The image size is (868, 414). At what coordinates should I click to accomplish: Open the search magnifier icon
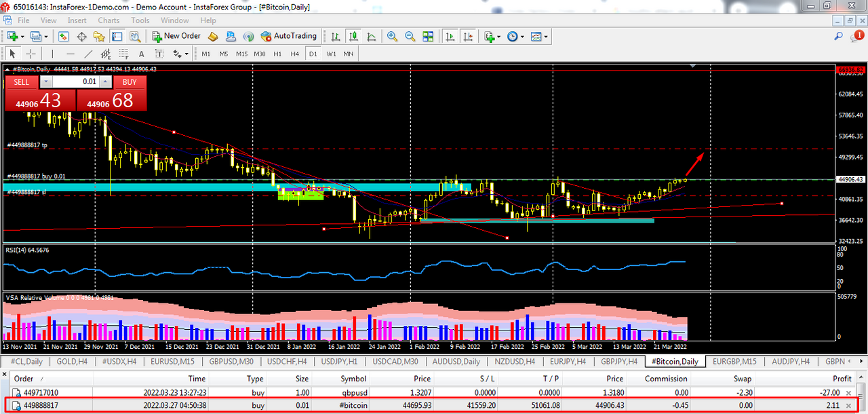point(838,37)
